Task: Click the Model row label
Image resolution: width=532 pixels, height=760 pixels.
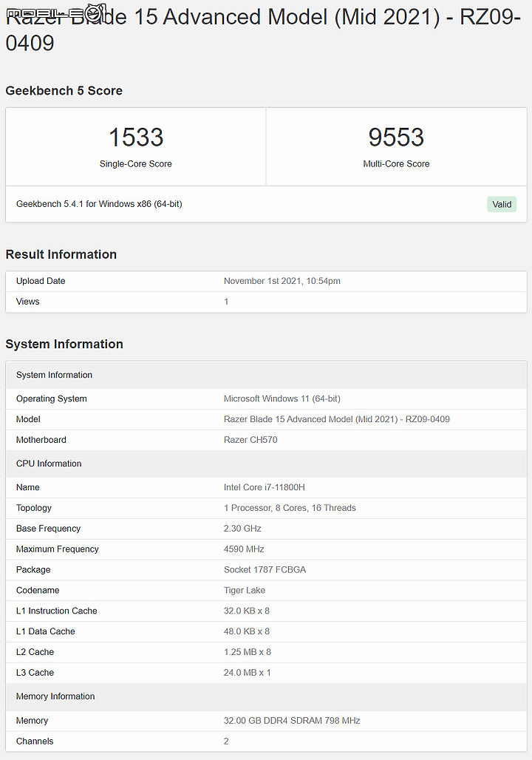Action: click(x=28, y=419)
